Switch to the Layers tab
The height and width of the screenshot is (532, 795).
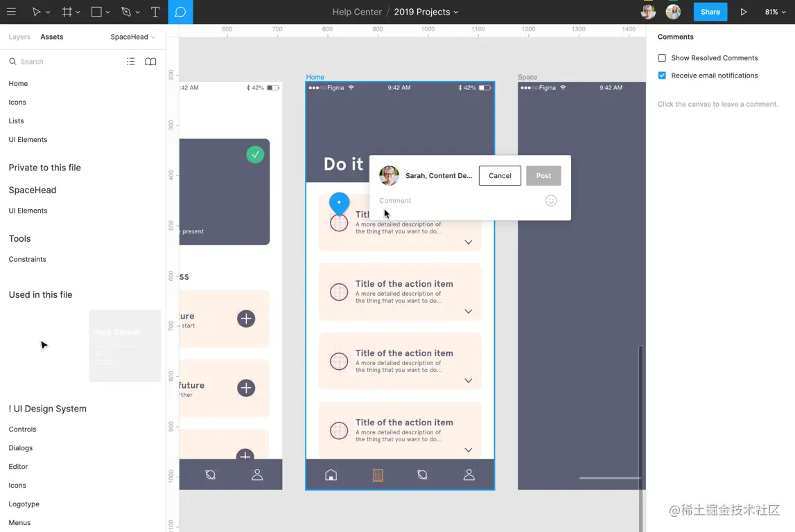[x=19, y=37]
